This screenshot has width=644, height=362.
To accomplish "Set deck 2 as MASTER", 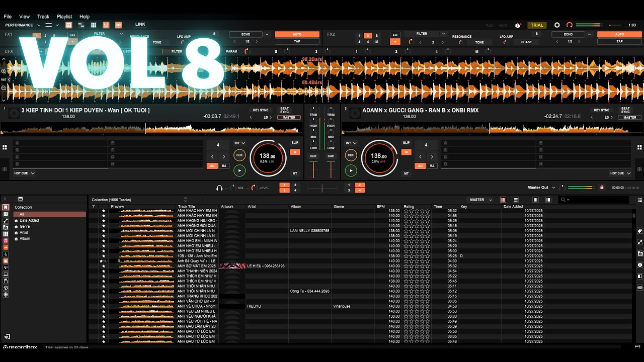I will pyautogui.click(x=630, y=118).
